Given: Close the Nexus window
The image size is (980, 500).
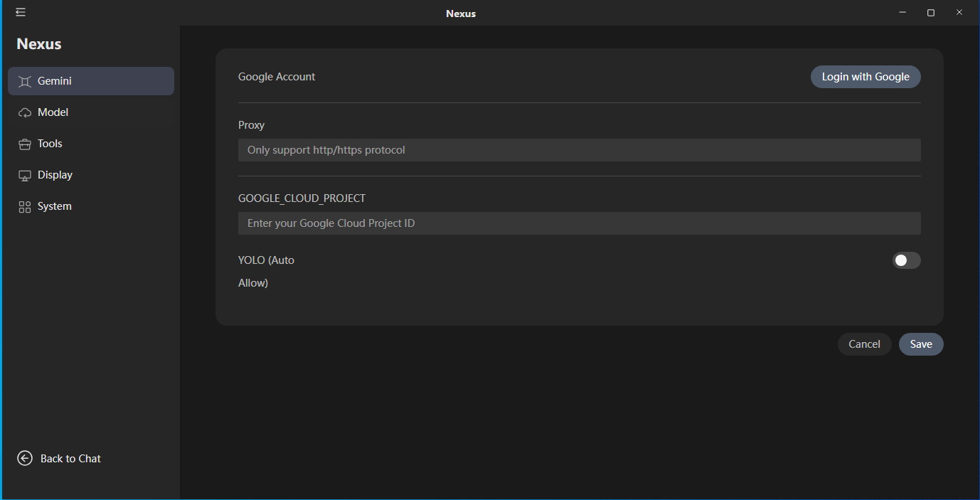Looking at the screenshot, I should (959, 13).
